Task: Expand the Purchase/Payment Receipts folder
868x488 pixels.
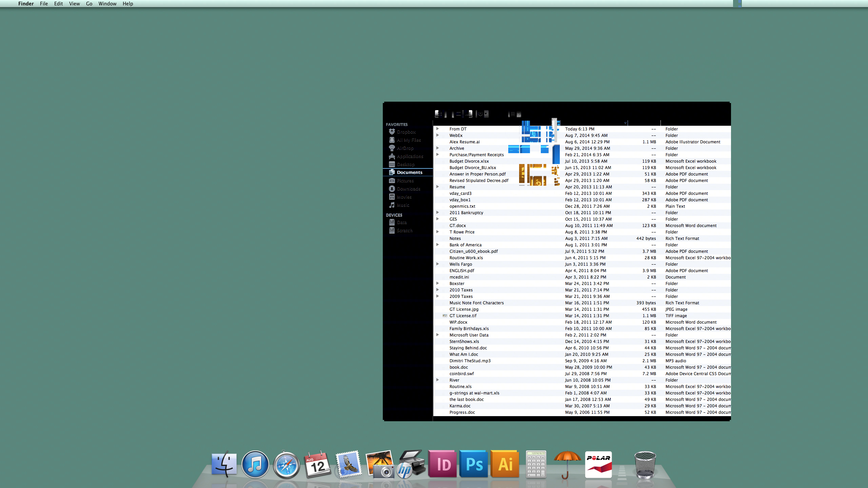Action: click(437, 155)
